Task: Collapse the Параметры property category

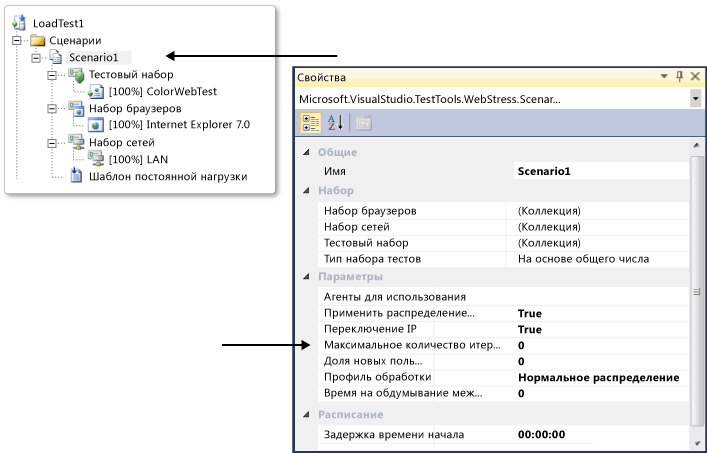Action: pos(306,277)
